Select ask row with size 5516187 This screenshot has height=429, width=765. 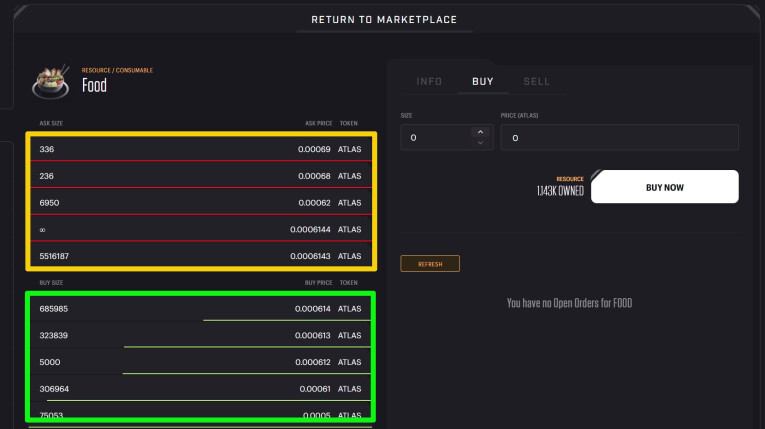[x=201, y=256]
